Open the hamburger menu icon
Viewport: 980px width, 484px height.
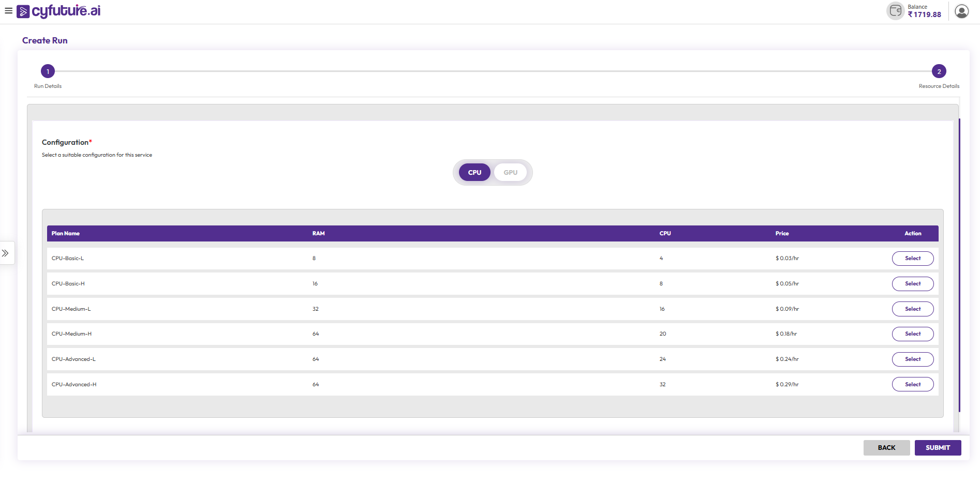tap(8, 11)
